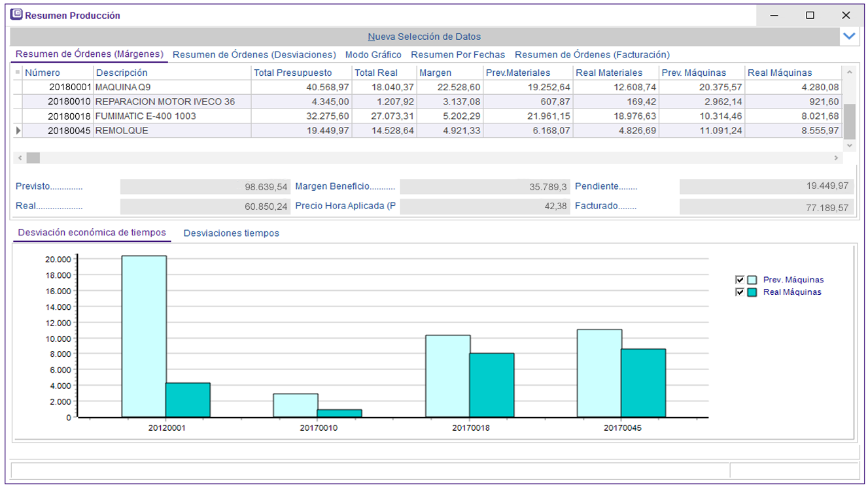Click the Margen column header

pyautogui.click(x=435, y=73)
